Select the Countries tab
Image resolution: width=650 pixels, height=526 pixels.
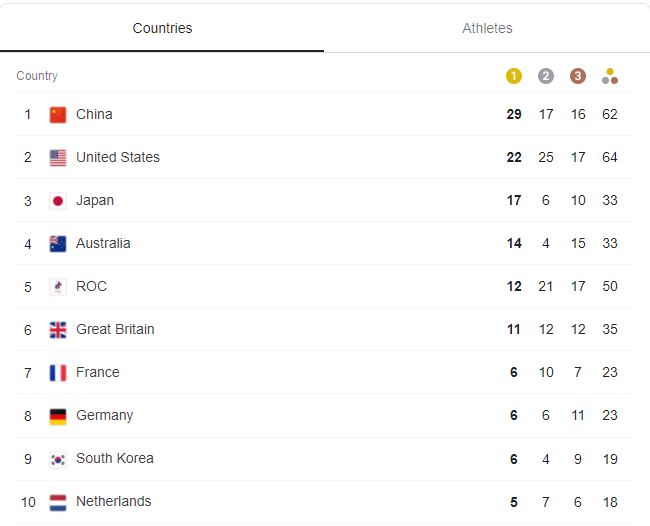coord(162,28)
